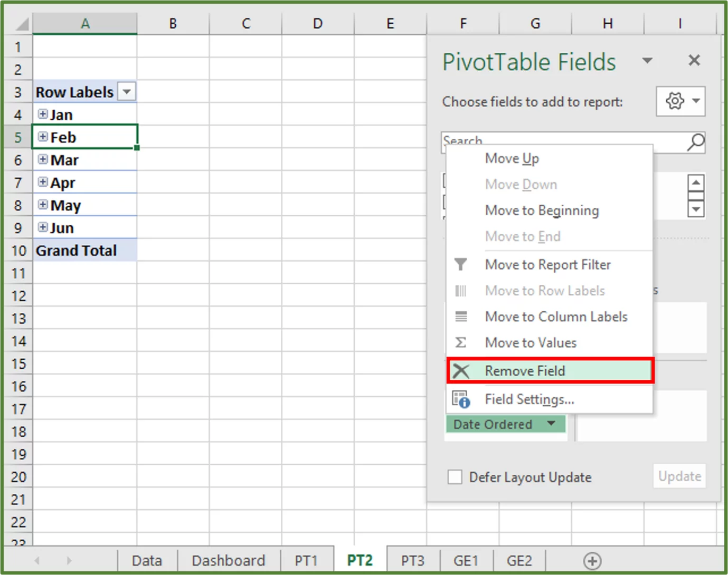Choose Field Settings from the context menu
The image size is (728, 575).
[x=530, y=399]
